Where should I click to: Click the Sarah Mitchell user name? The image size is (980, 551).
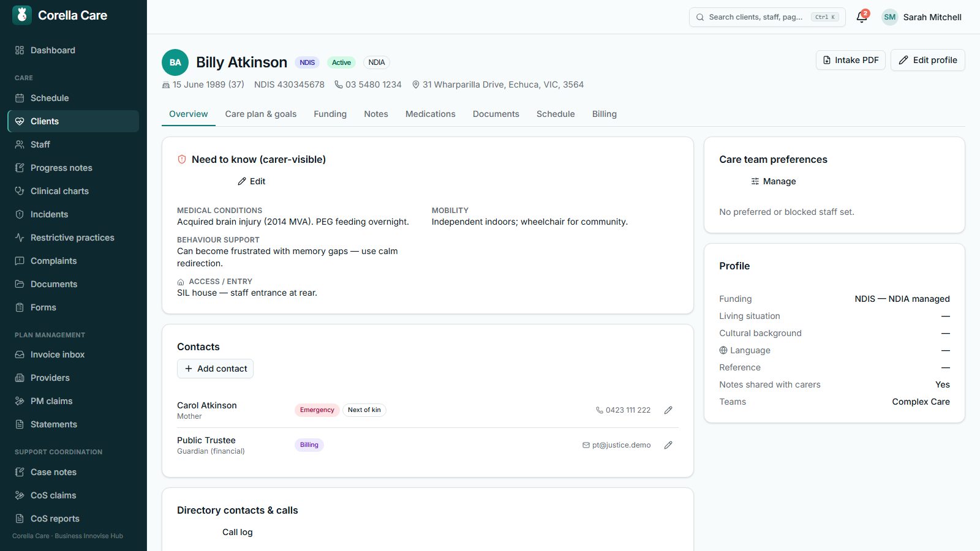pos(932,17)
